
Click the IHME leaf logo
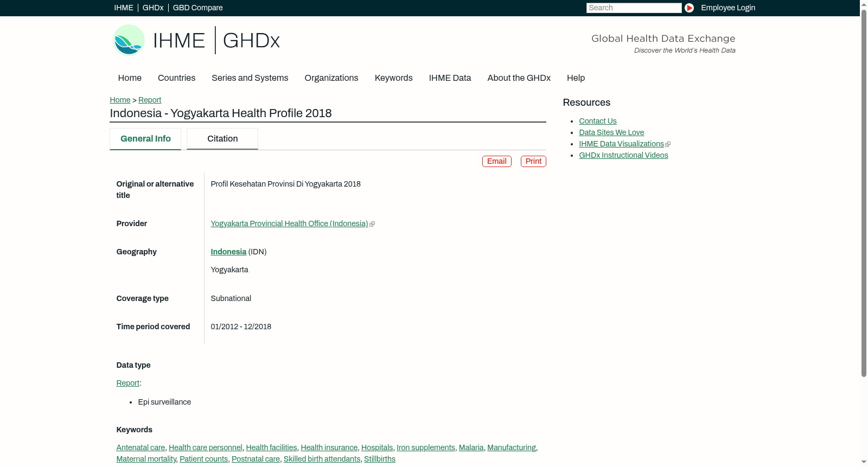point(129,40)
